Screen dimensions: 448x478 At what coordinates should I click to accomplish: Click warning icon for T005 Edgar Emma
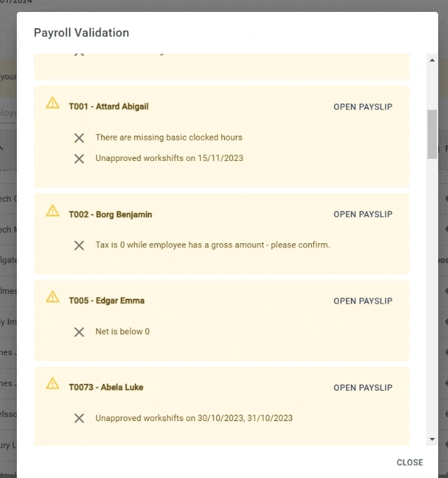pyautogui.click(x=53, y=297)
